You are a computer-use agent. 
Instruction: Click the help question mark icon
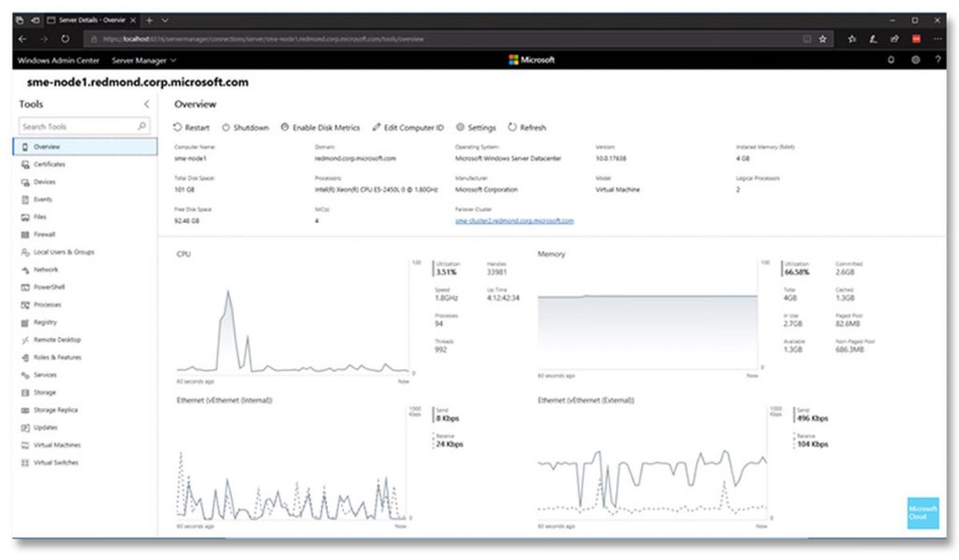pos(937,60)
